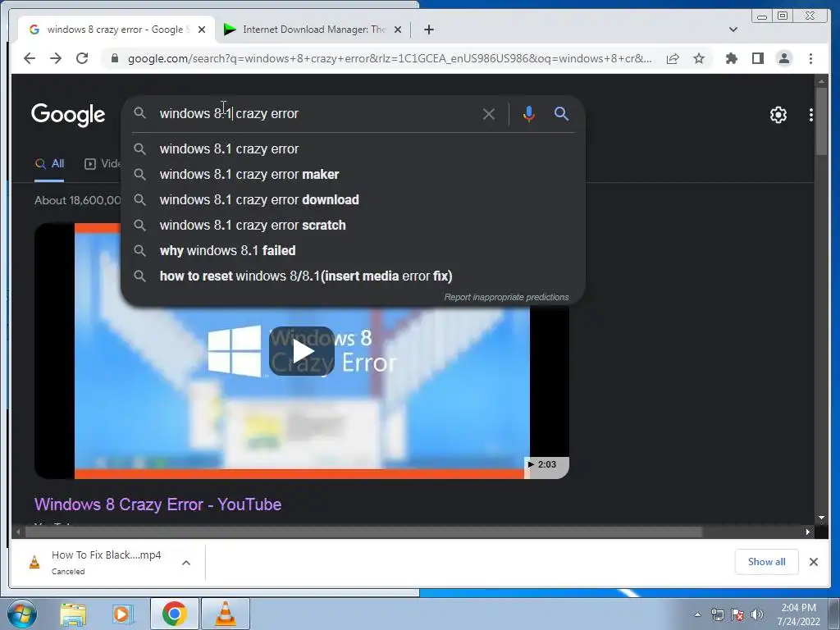
Task: Open Chrome extensions puzzle icon
Action: coord(731,58)
